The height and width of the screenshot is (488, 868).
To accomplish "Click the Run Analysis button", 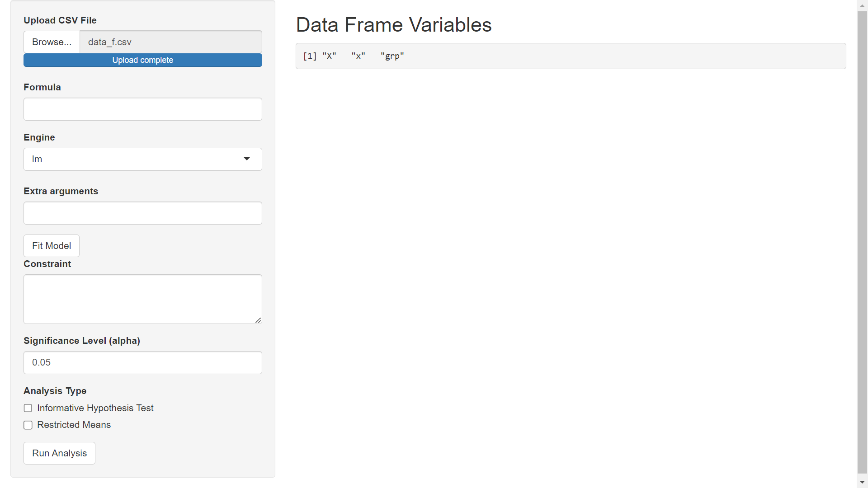I will coord(59,453).
